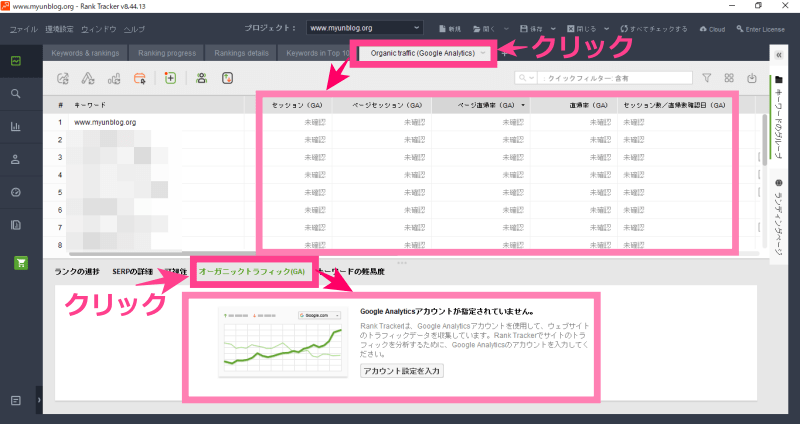Open the ヘルプ menu
Image resolution: width=800 pixels, height=424 pixels.
[134, 29]
